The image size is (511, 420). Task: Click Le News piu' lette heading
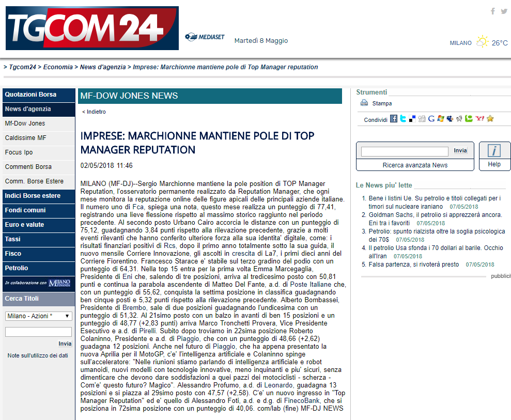384,185
